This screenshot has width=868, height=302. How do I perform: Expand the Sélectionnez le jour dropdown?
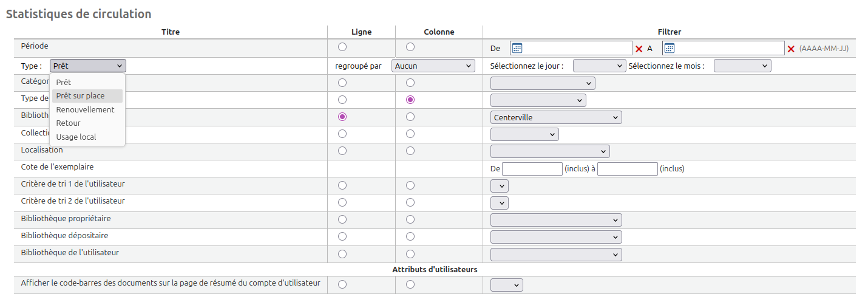(599, 66)
